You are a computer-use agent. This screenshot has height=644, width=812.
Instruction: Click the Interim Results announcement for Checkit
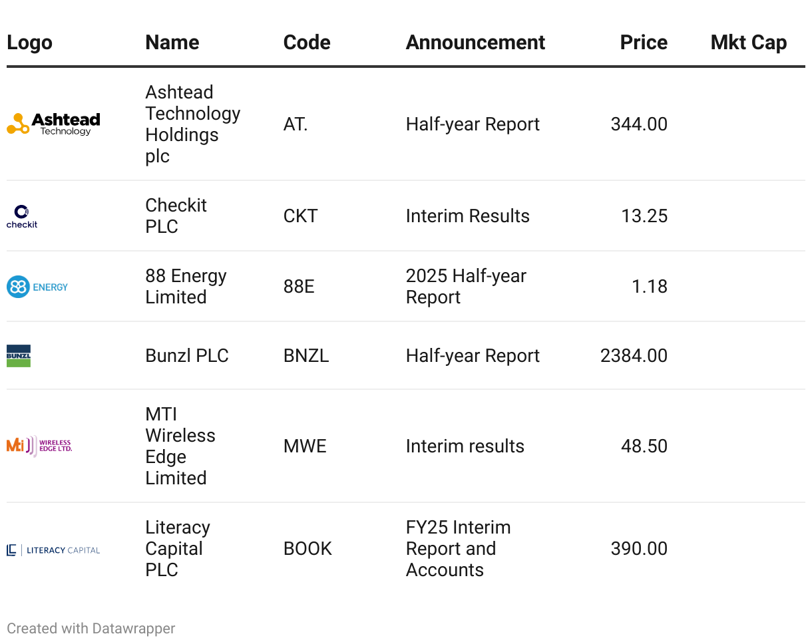(x=468, y=216)
